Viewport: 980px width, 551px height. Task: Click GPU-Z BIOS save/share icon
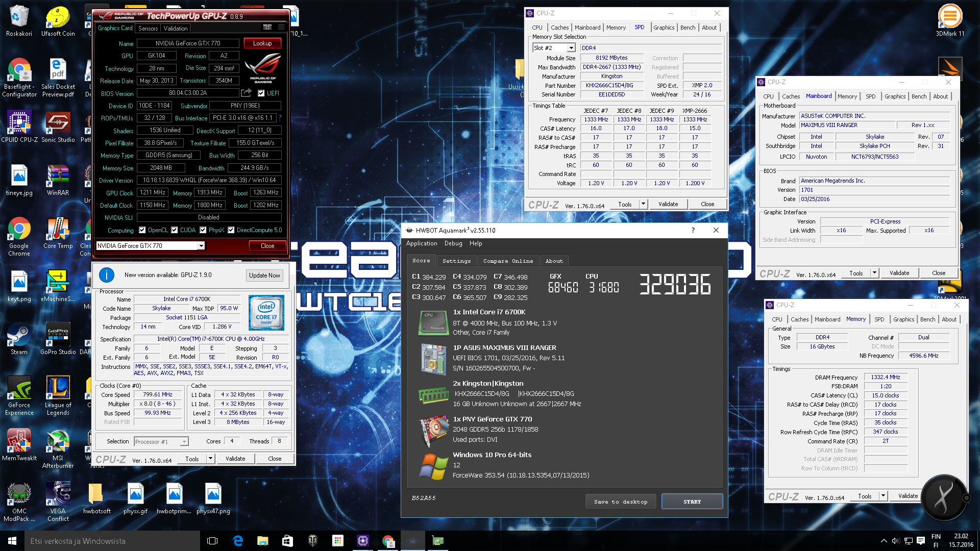click(x=246, y=93)
